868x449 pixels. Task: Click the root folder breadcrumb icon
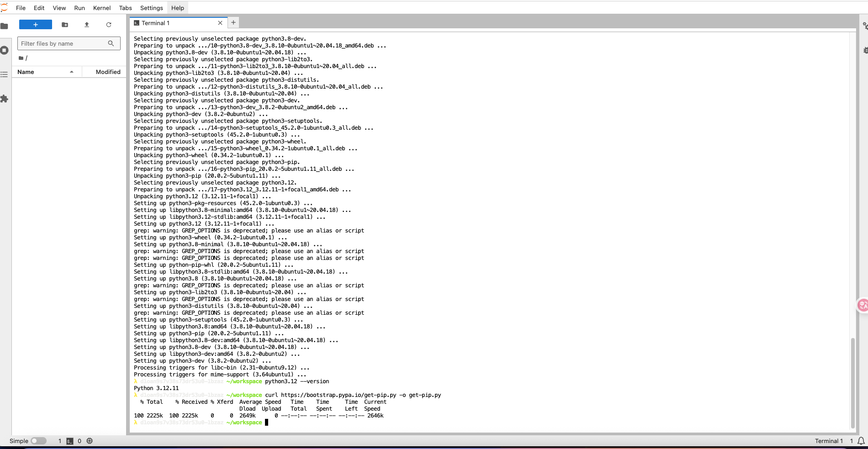click(x=21, y=58)
